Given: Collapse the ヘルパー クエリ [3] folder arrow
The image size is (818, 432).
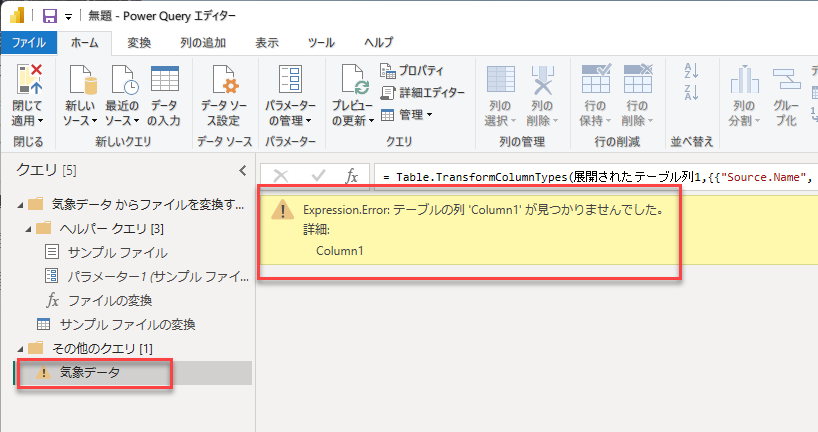Looking at the screenshot, I should click(x=28, y=229).
